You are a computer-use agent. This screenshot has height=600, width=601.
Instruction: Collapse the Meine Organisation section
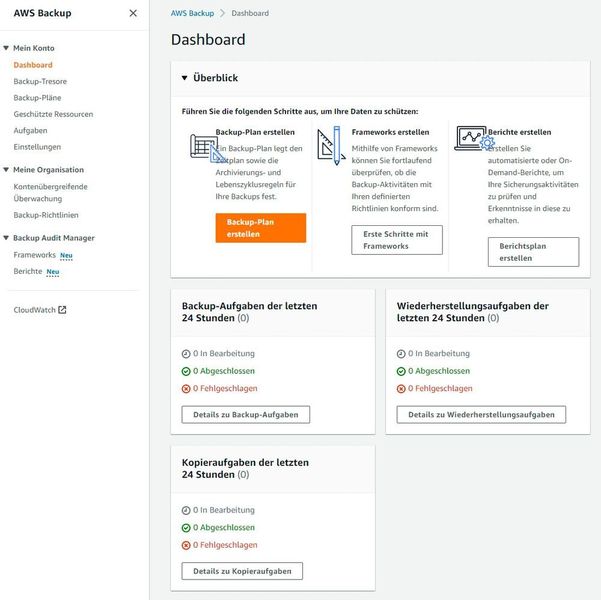coord(6,169)
